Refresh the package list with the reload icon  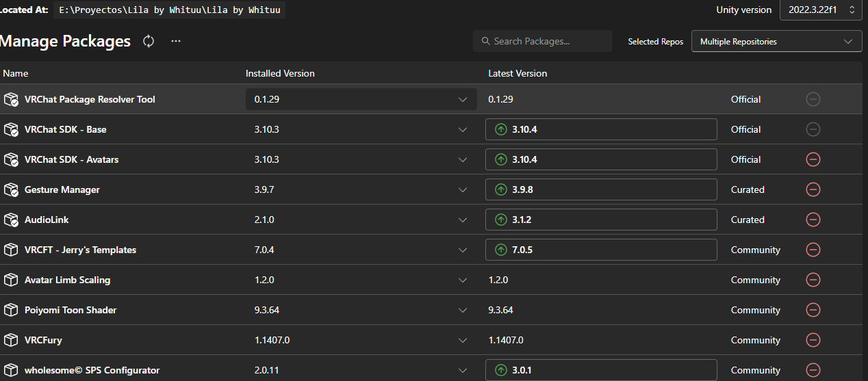point(149,41)
